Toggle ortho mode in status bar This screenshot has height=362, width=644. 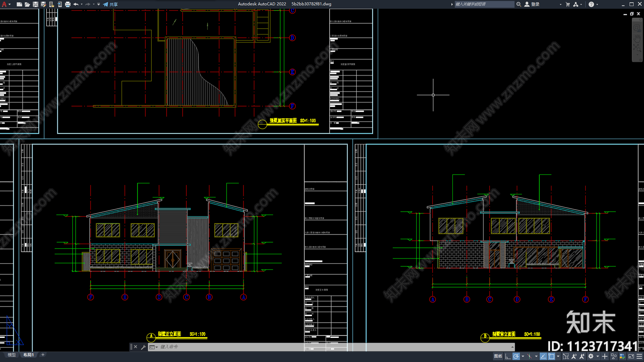tap(508, 356)
